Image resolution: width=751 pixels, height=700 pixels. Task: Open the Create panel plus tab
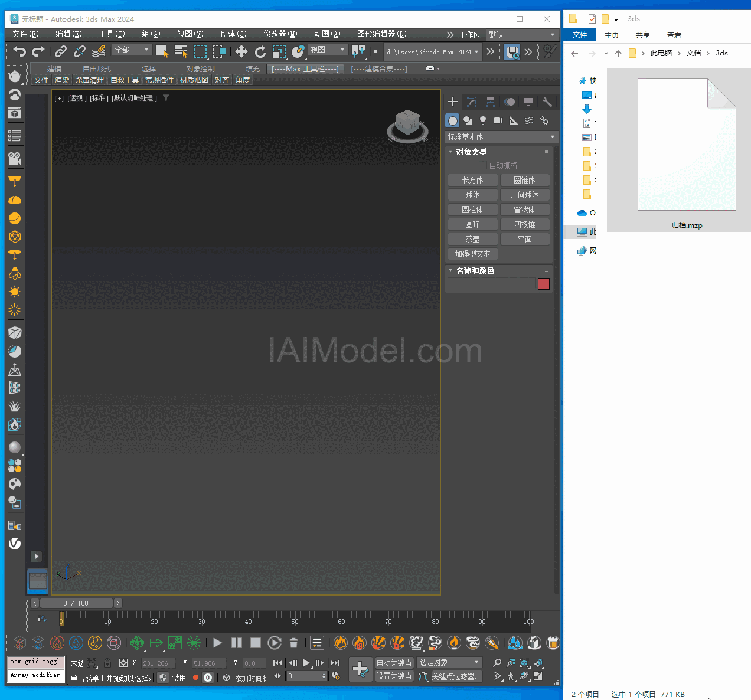[453, 102]
